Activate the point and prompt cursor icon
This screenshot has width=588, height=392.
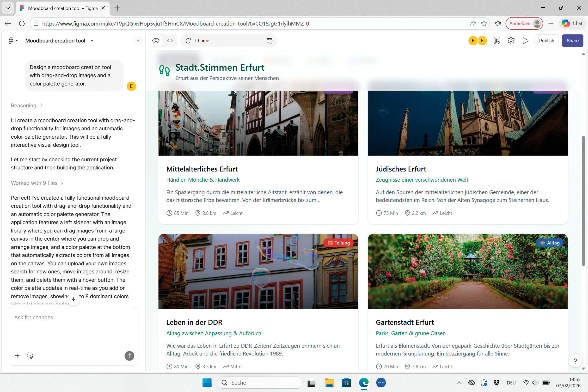[30, 356]
